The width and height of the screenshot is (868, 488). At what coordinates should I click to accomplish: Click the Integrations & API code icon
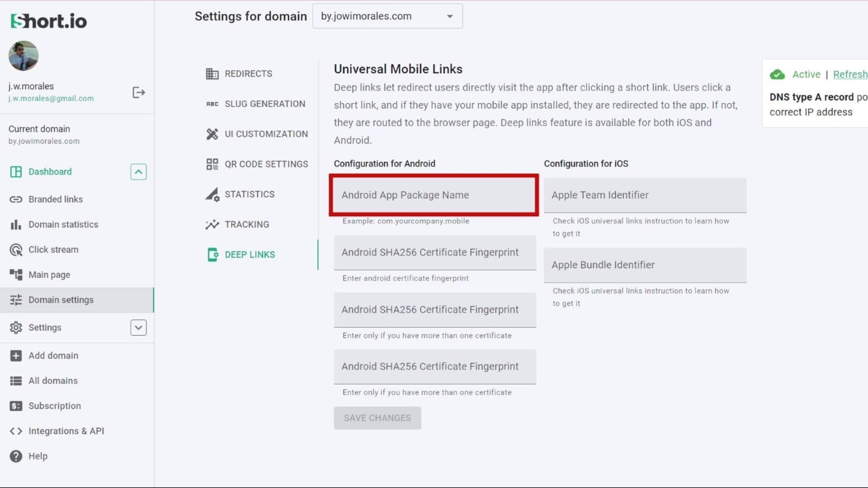[16, 431]
